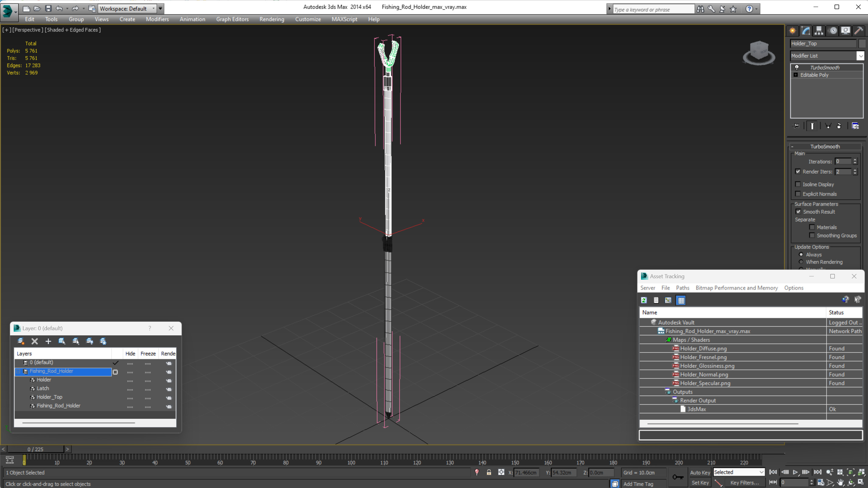Open the Create command panel tab

[793, 31]
